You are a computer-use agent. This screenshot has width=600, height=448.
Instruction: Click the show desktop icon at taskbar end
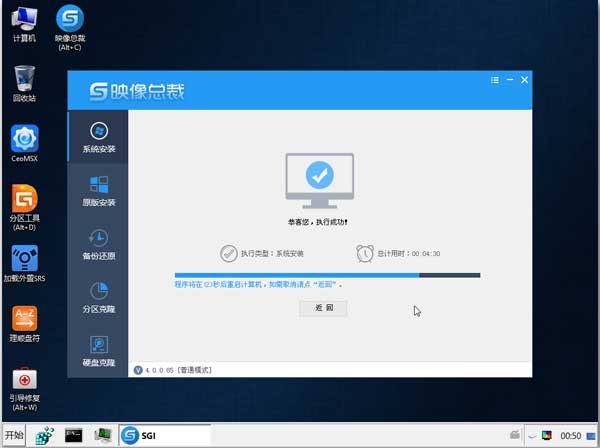point(591,436)
